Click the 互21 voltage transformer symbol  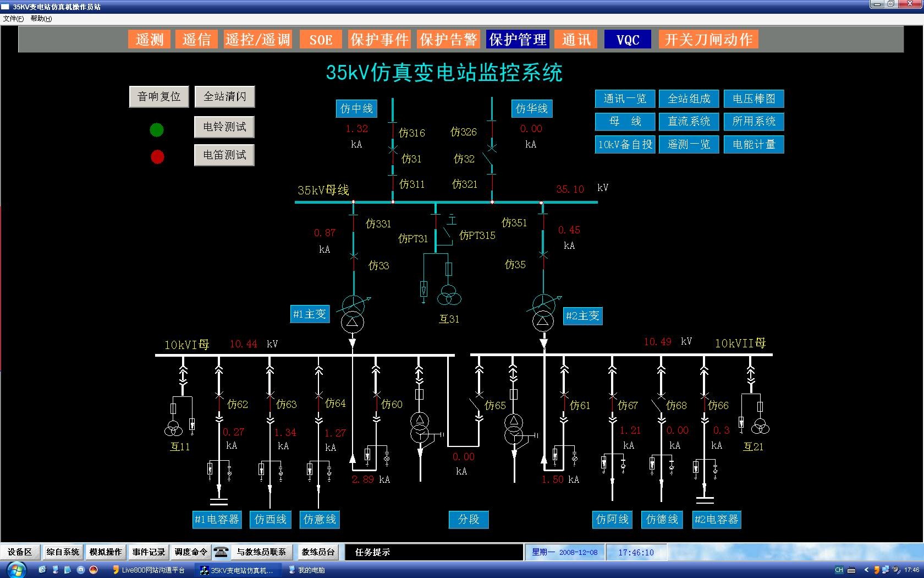click(760, 426)
